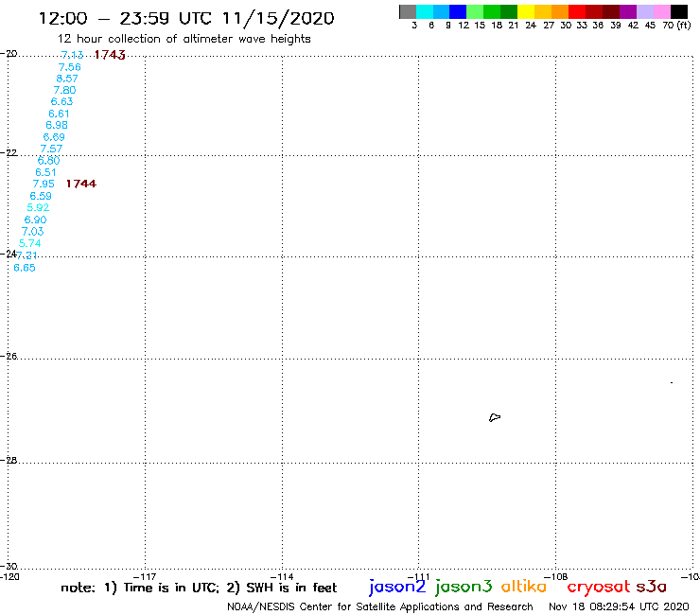Click the jason2 satellite label

(x=397, y=587)
